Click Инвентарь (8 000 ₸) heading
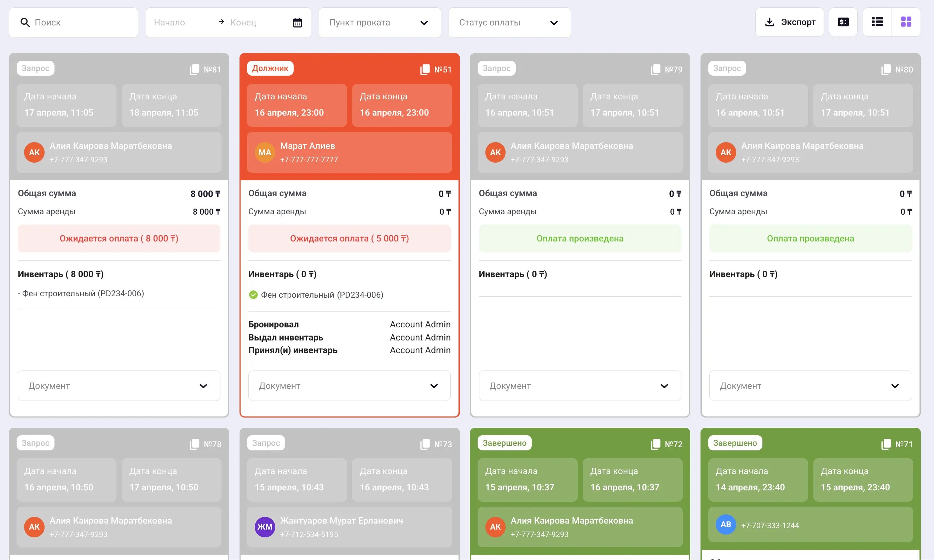934x560 pixels. [x=61, y=274]
